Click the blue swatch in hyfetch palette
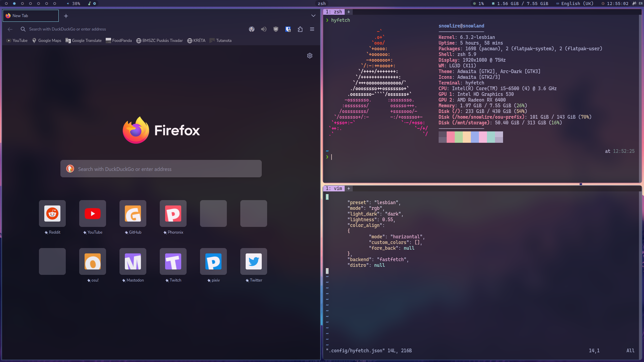The height and width of the screenshot is (362, 644). click(x=475, y=137)
